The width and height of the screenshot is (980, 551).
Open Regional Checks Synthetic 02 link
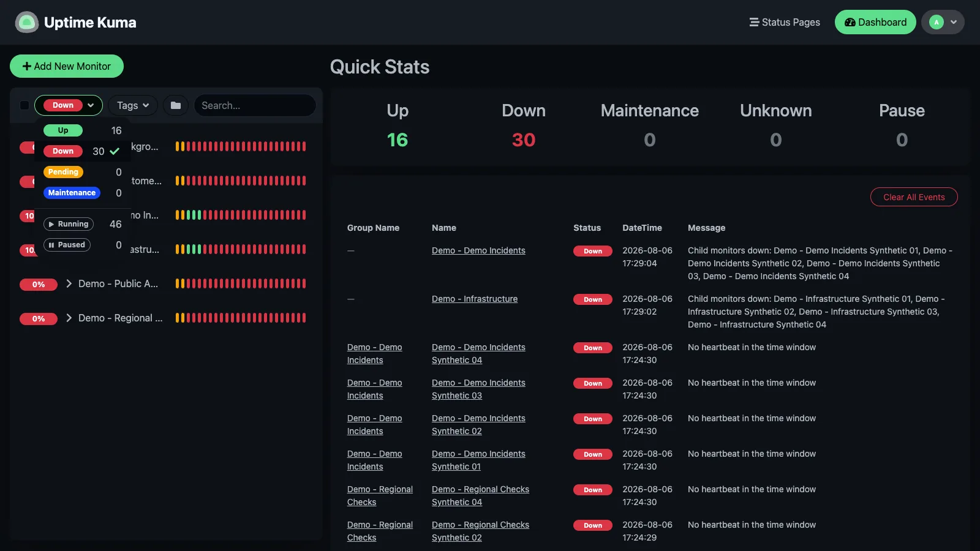pos(480,531)
